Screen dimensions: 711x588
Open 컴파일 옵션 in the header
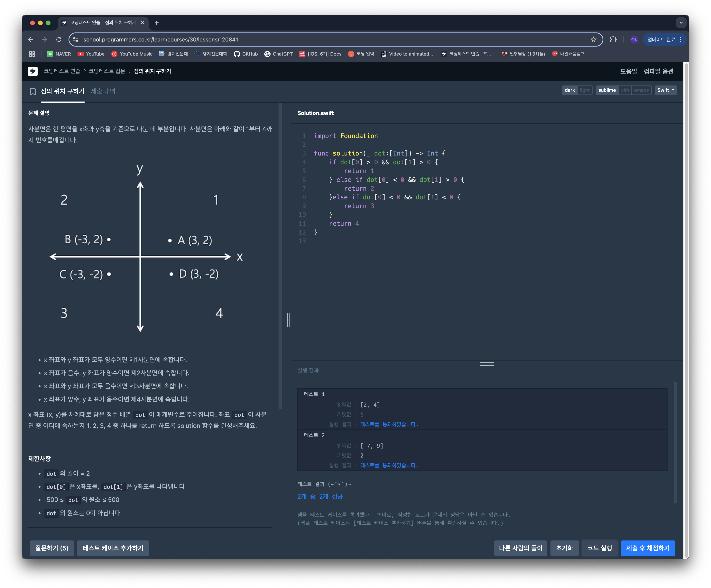pos(658,71)
